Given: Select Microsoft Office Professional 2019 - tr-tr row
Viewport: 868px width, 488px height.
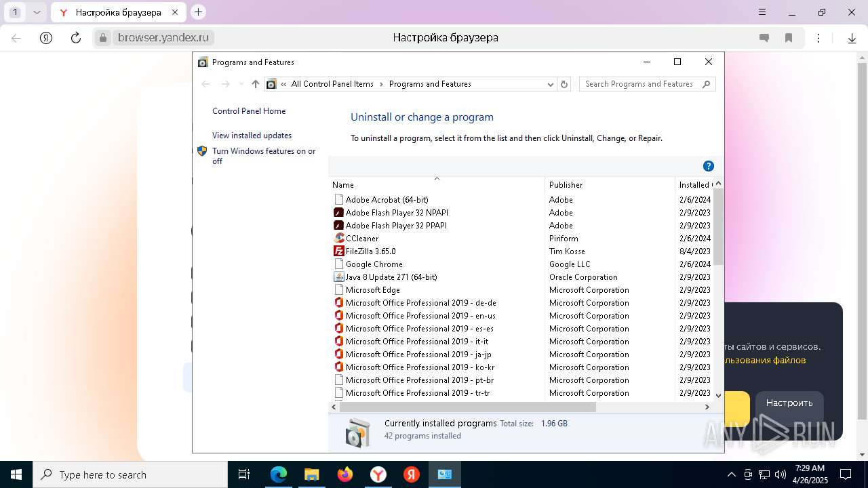Looking at the screenshot, I should [x=521, y=393].
